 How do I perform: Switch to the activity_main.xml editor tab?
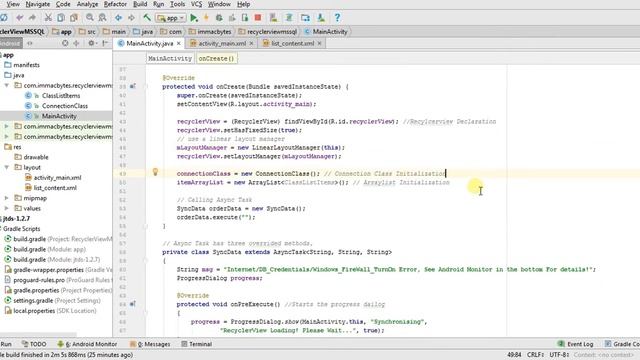tap(222, 43)
